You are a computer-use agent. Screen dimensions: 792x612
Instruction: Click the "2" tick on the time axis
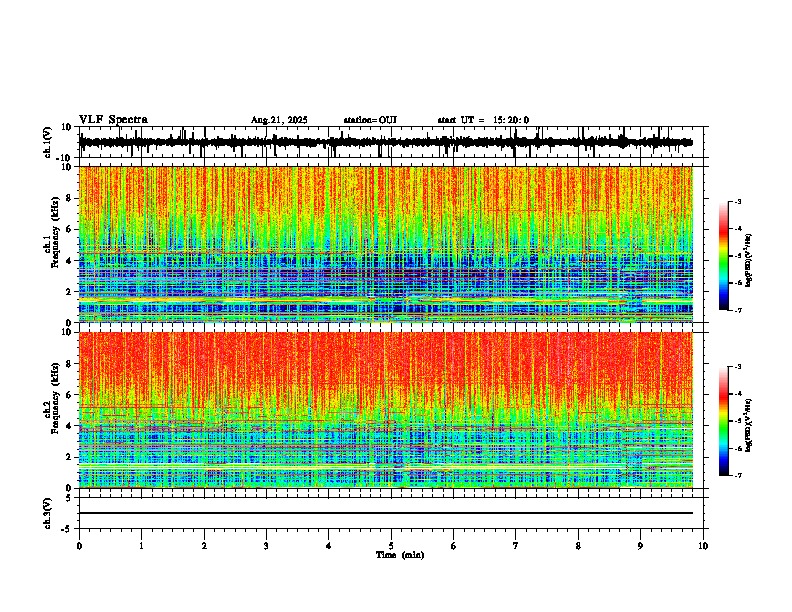click(204, 545)
